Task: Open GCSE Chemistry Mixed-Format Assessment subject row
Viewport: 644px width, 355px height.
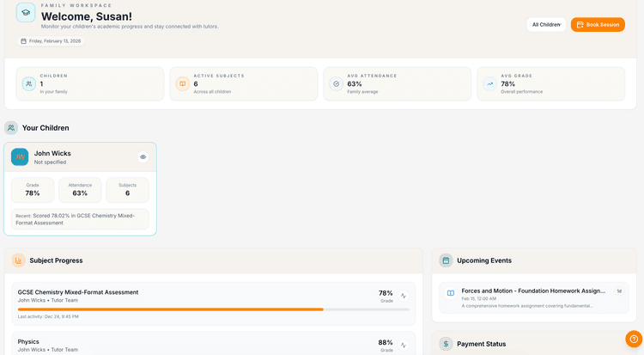Action: (x=214, y=304)
